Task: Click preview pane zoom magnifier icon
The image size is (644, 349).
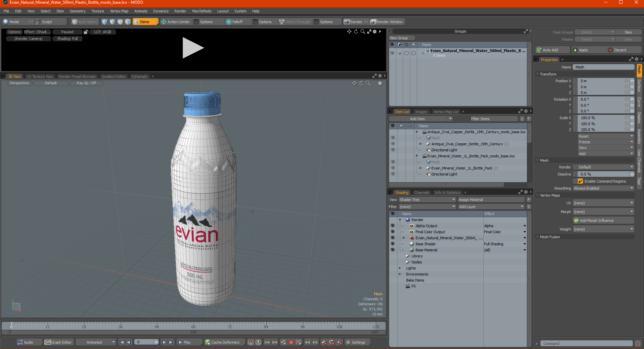Action: coord(363,32)
